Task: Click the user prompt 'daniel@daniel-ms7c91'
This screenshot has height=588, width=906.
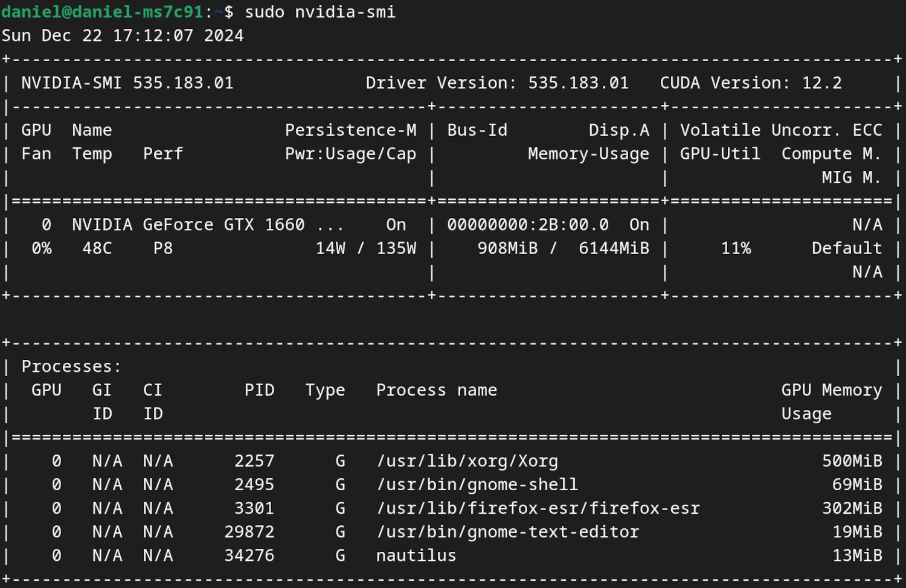Action: click(x=102, y=12)
